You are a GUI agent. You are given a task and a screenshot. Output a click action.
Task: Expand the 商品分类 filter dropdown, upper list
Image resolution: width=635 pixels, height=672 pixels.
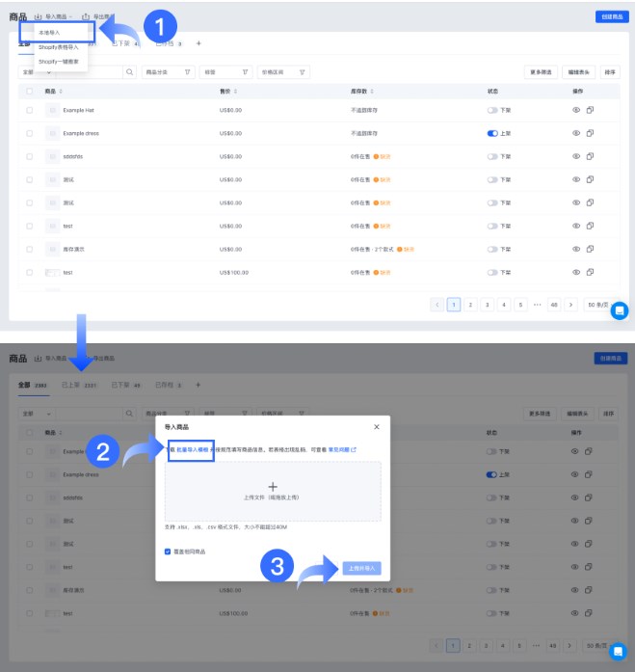[167, 72]
